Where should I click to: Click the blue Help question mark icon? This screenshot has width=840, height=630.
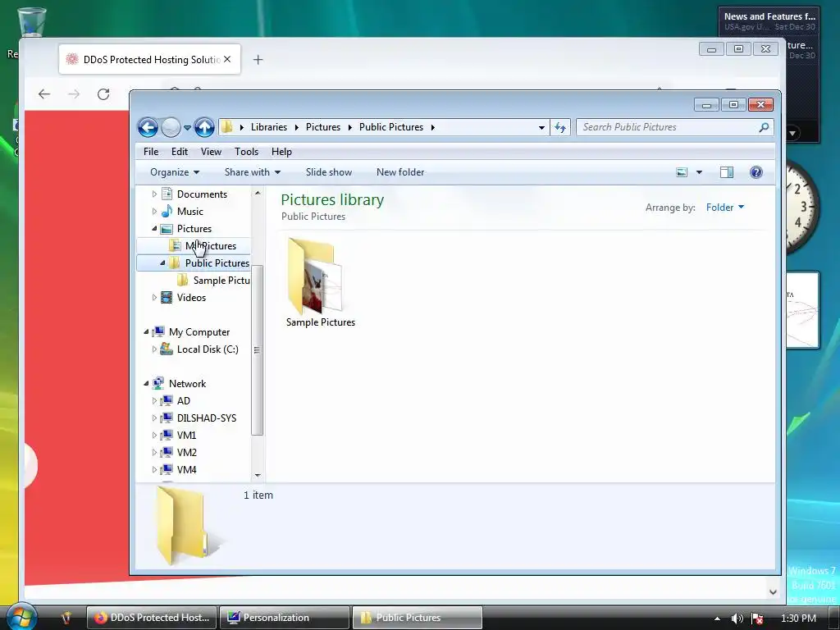tap(756, 172)
